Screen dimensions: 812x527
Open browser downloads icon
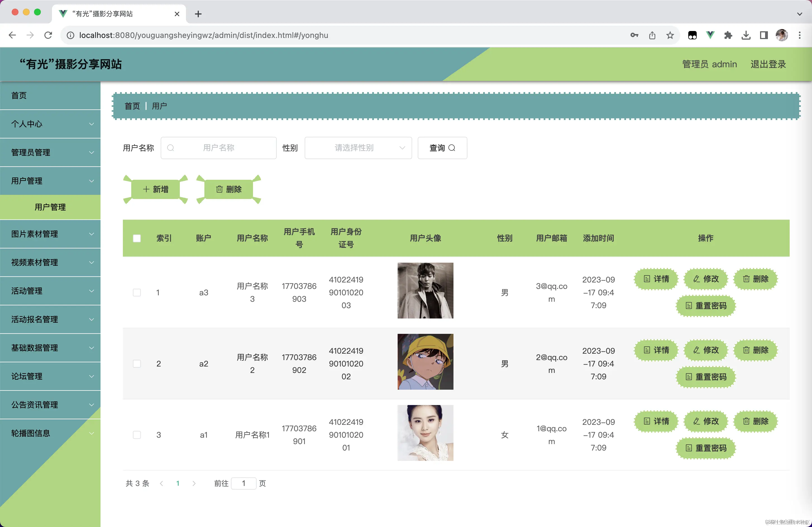(x=746, y=35)
